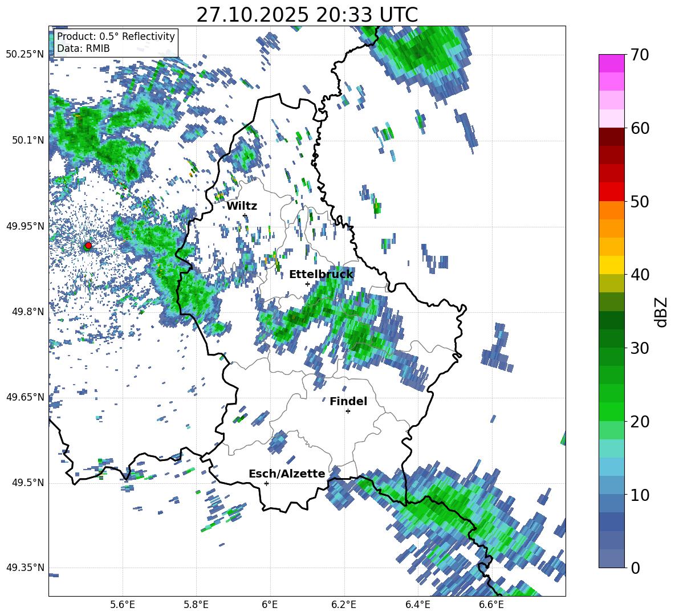Click the 60 tick on colorbar
The image size is (675, 616).
coord(640,128)
